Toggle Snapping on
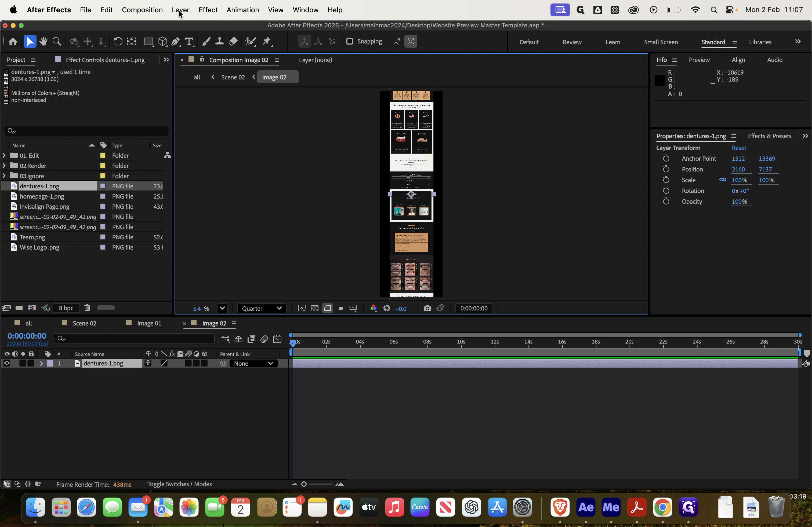812x527 pixels. 350,42
